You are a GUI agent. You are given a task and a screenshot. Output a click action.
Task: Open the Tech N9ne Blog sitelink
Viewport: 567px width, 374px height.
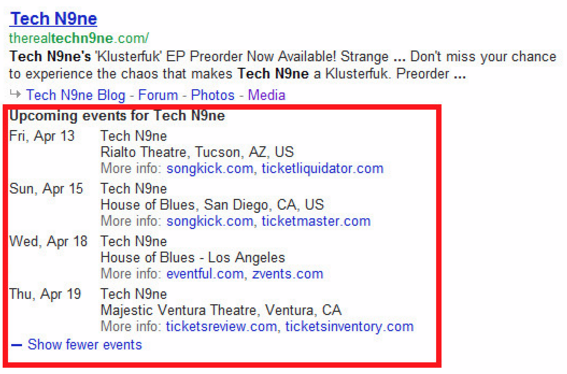coord(76,95)
